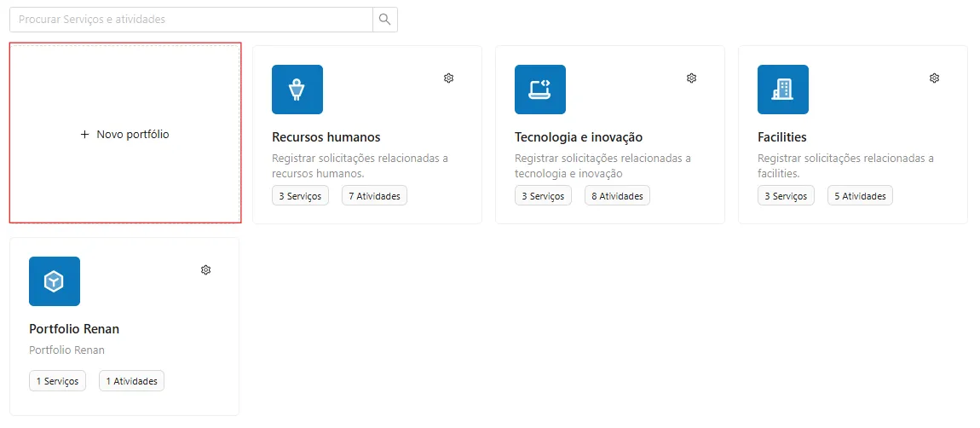Open the 1 Serviços badge
The height and width of the screenshot is (428, 980).
click(57, 381)
